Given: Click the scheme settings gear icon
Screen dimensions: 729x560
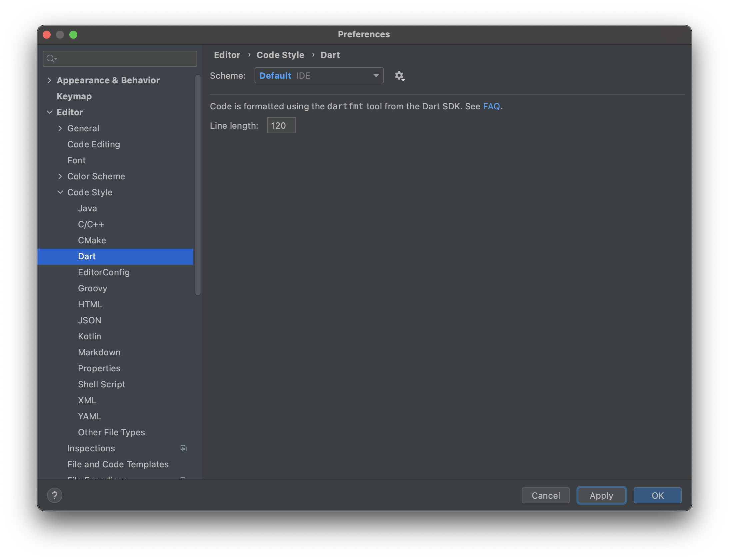Looking at the screenshot, I should click(x=399, y=76).
